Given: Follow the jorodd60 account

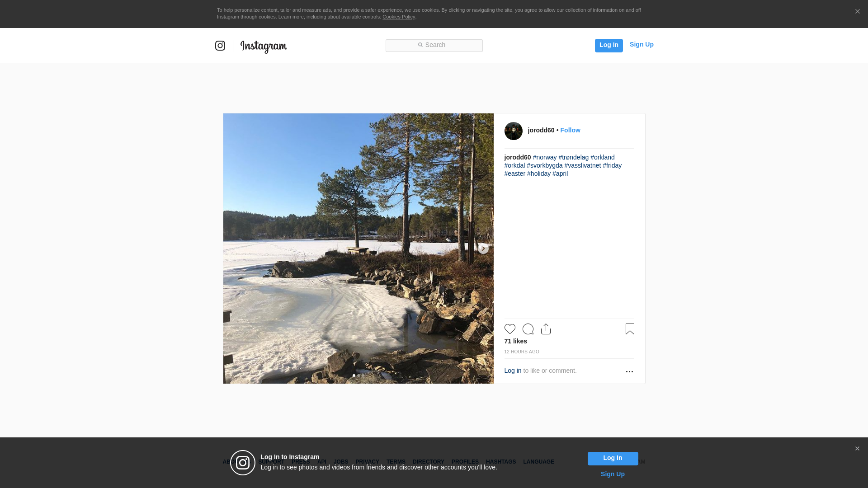Looking at the screenshot, I should click(570, 130).
